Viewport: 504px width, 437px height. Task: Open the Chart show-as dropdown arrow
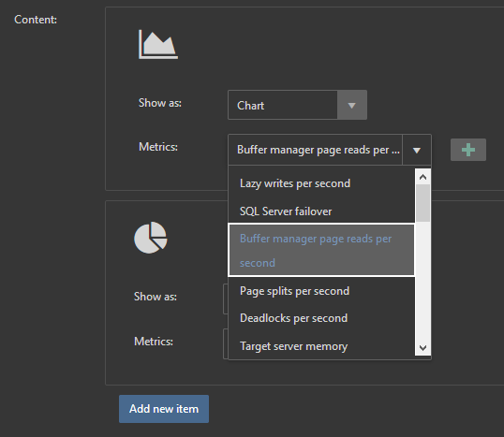(352, 106)
